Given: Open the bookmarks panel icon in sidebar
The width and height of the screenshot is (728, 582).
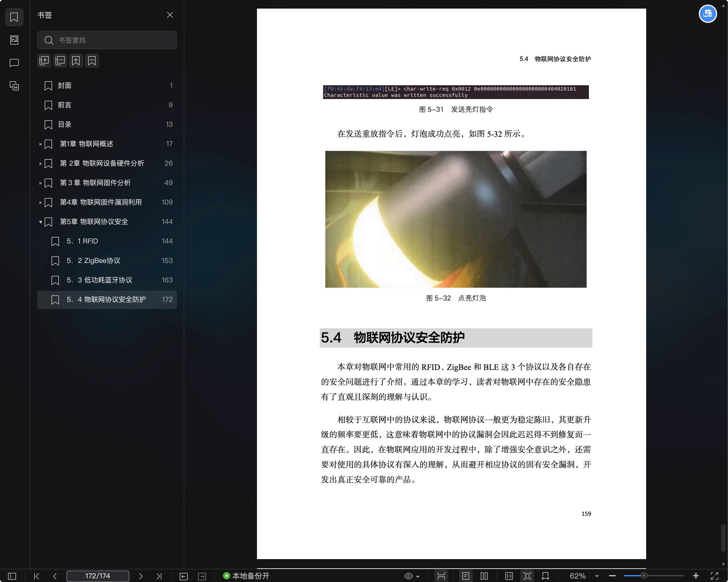Looking at the screenshot, I should coord(14,17).
